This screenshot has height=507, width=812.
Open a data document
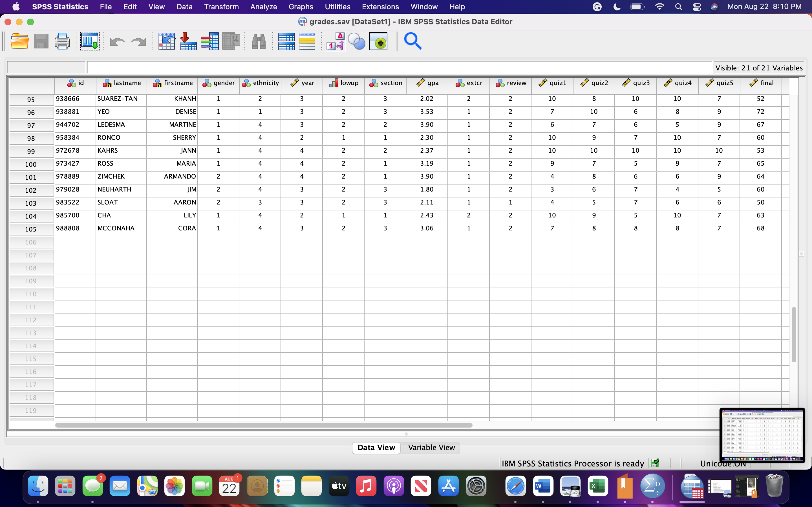click(x=19, y=41)
